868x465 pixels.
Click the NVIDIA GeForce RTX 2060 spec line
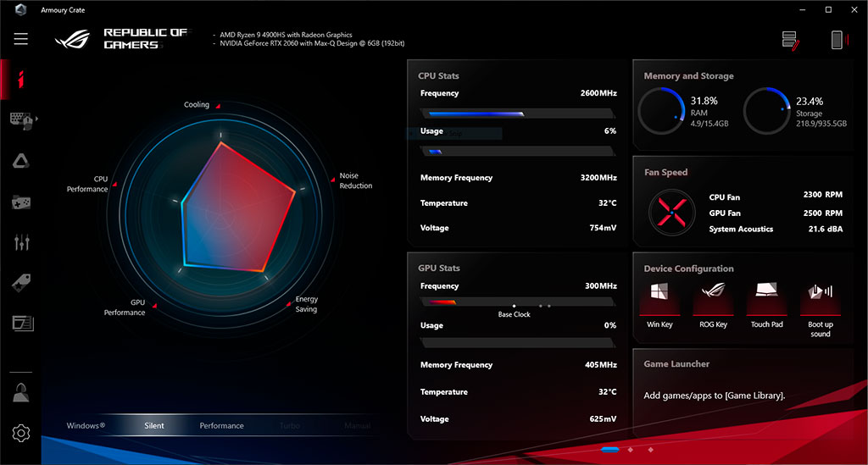312,43
